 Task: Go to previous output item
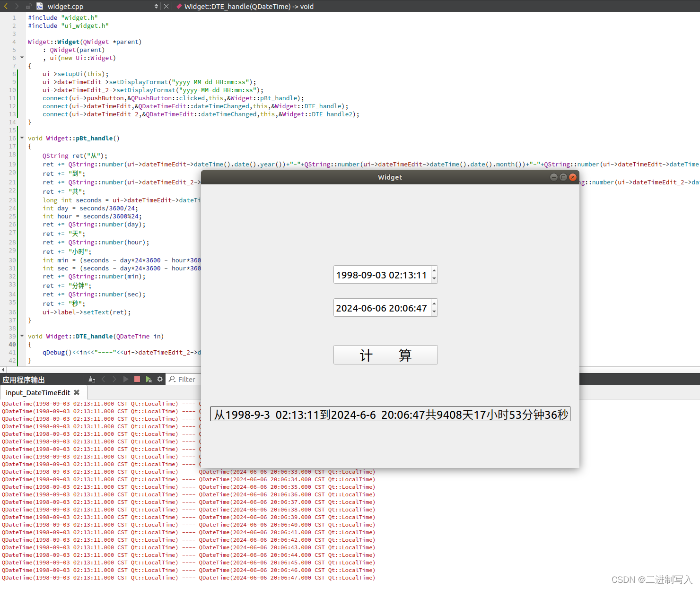[x=103, y=379]
